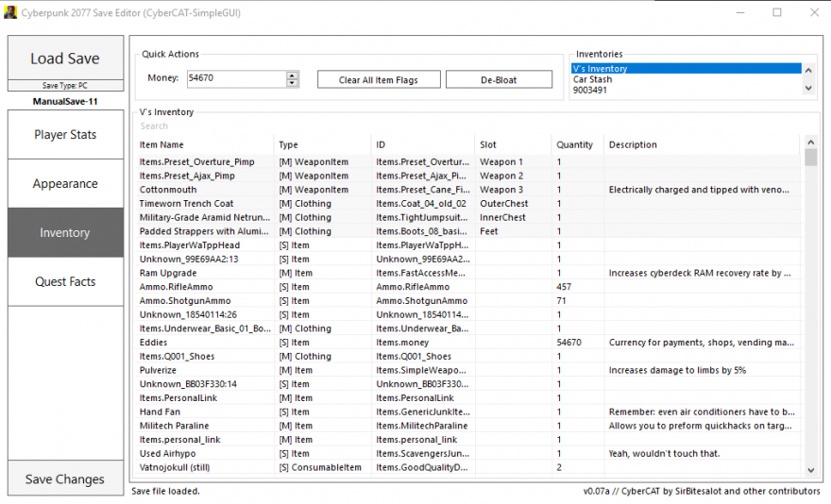
Task: Click the Load Save button
Action: coord(65,58)
